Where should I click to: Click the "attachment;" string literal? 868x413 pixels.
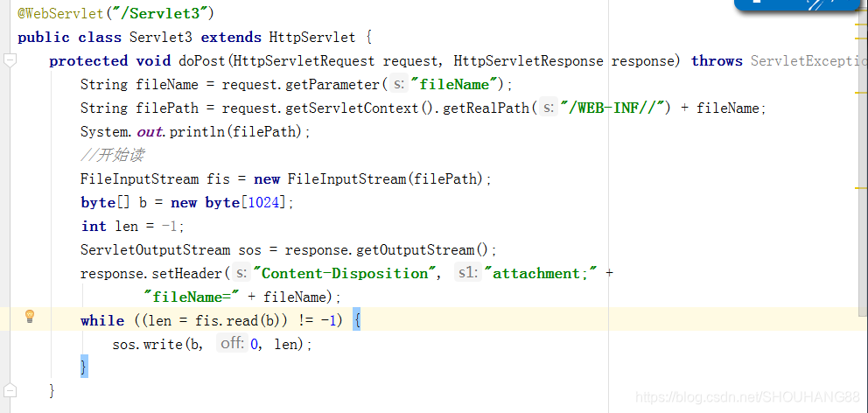point(540,274)
